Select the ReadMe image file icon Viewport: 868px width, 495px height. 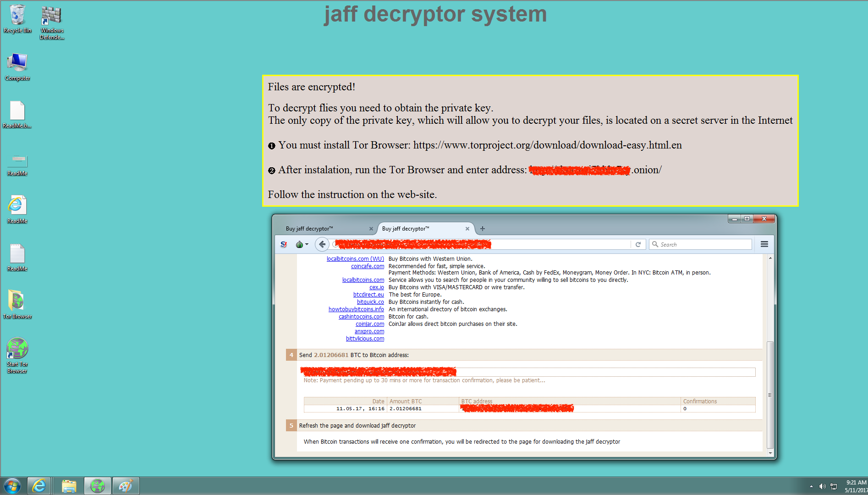point(17,164)
